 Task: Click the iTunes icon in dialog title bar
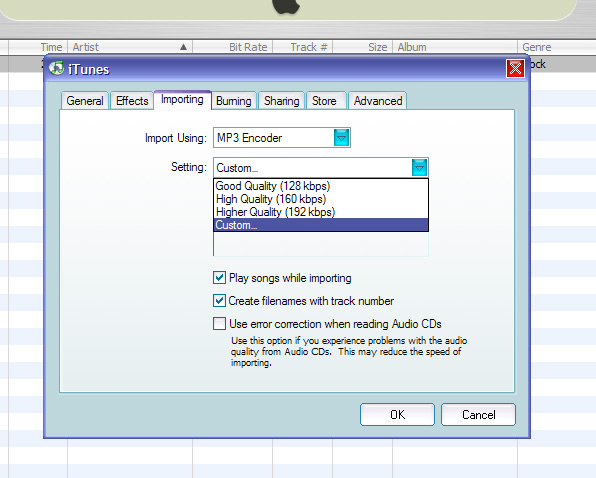pos(57,68)
